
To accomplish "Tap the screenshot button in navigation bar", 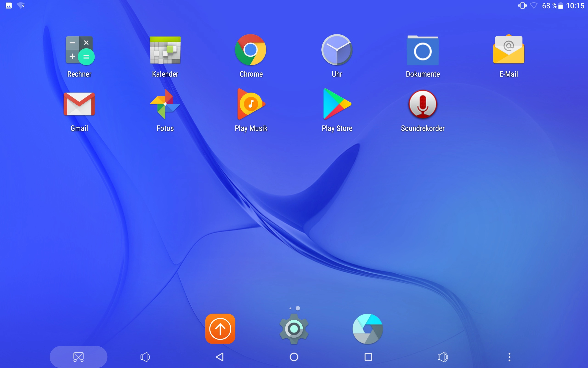I will pyautogui.click(x=79, y=357).
